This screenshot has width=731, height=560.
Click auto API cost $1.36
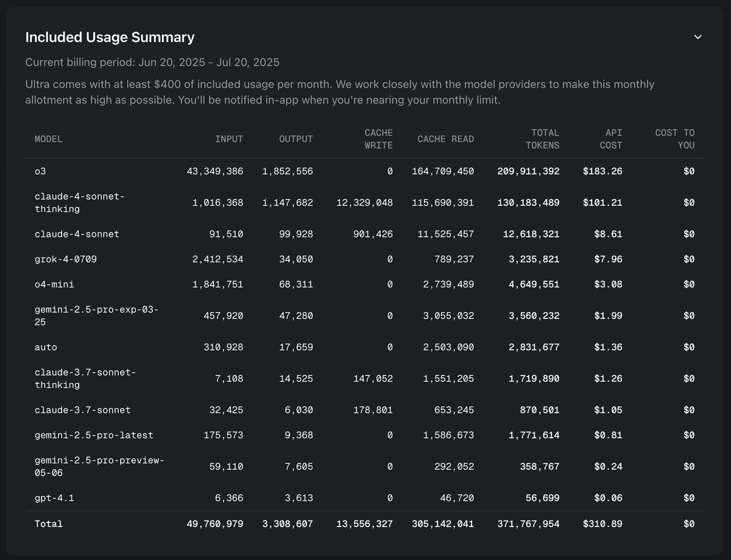(x=609, y=347)
